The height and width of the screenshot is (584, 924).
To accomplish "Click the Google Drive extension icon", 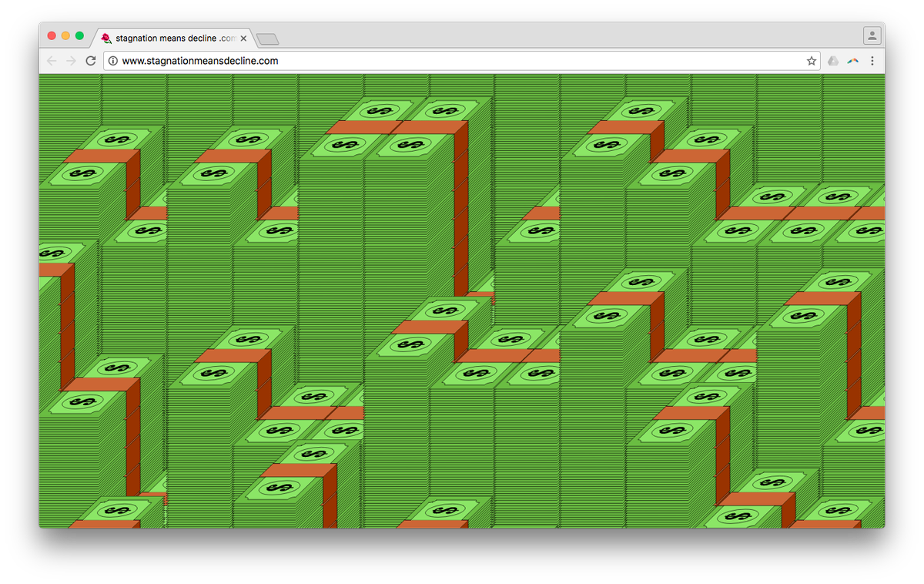I will click(x=833, y=61).
